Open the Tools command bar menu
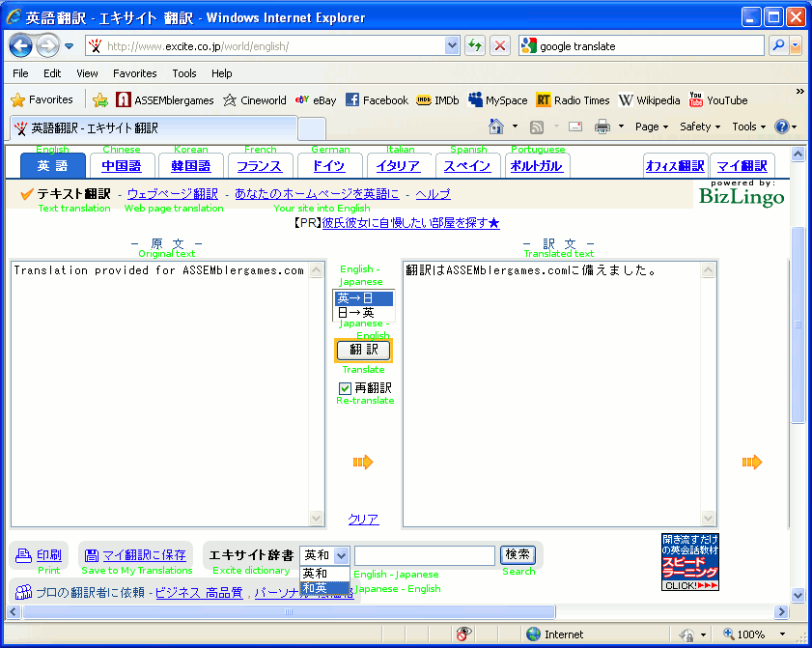 [x=749, y=127]
